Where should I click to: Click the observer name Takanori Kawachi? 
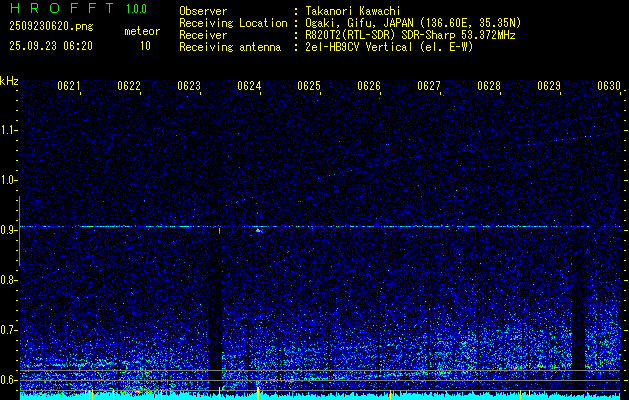tap(353, 11)
